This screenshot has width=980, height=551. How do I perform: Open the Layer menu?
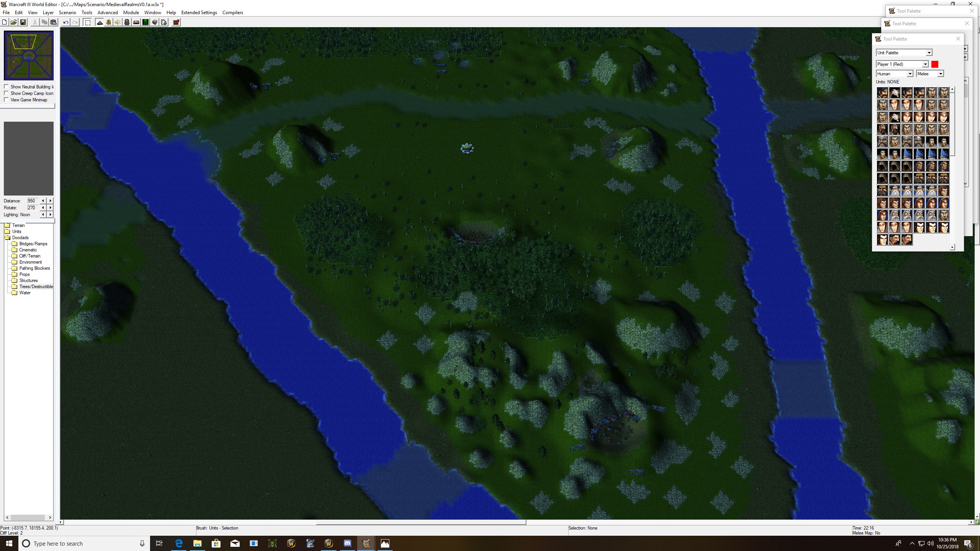click(48, 13)
